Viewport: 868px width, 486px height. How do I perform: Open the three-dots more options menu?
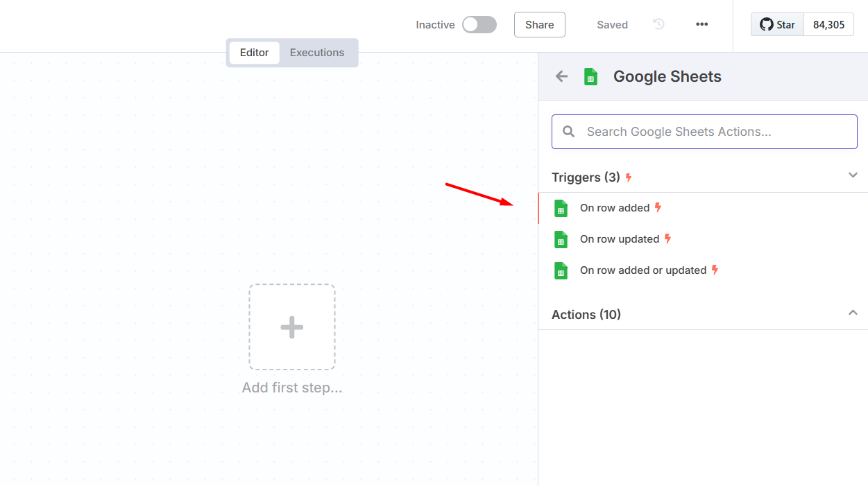[x=702, y=24]
